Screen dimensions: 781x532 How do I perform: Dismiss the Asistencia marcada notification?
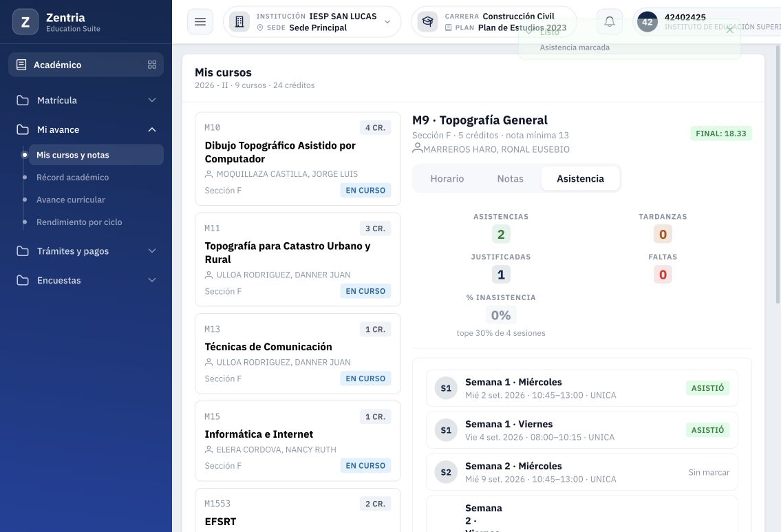729,30
